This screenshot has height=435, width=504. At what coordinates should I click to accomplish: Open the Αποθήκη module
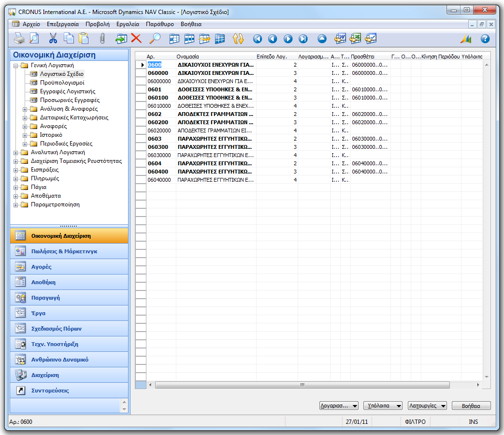coord(69,282)
